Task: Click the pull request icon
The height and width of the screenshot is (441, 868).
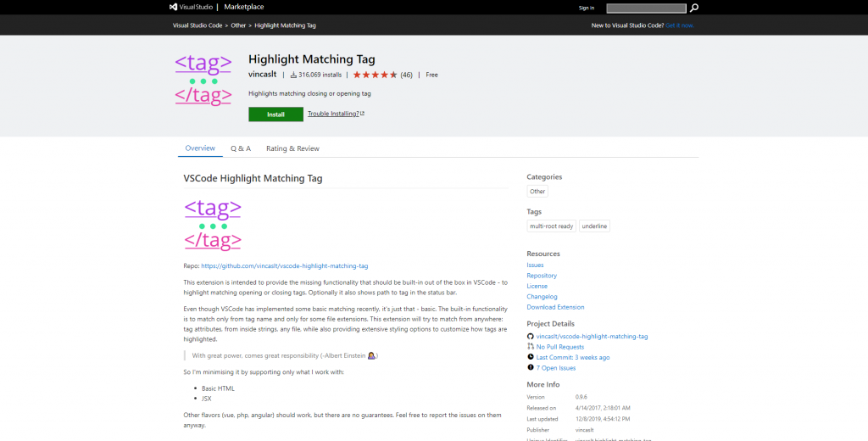Action: [531, 347]
